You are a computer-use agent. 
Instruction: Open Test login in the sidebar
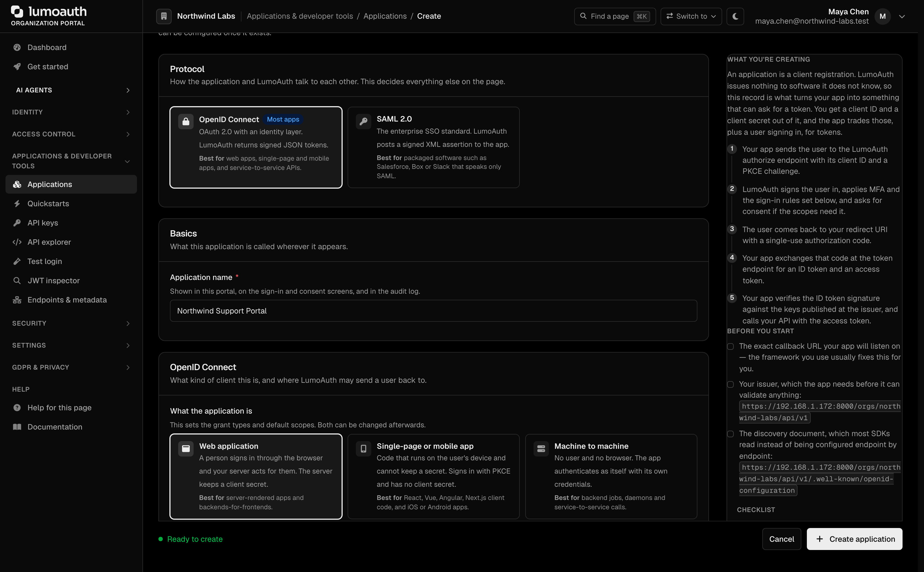click(x=71, y=262)
